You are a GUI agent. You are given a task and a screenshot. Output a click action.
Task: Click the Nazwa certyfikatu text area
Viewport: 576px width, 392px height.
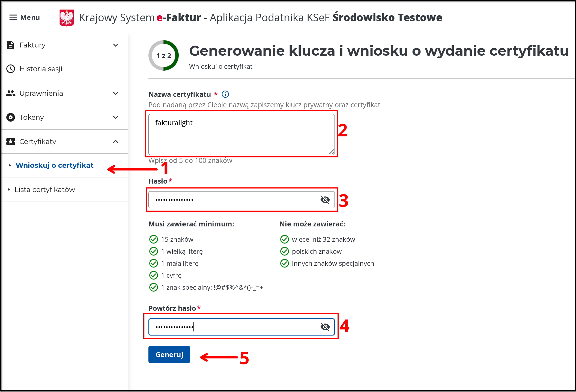[x=241, y=134]
